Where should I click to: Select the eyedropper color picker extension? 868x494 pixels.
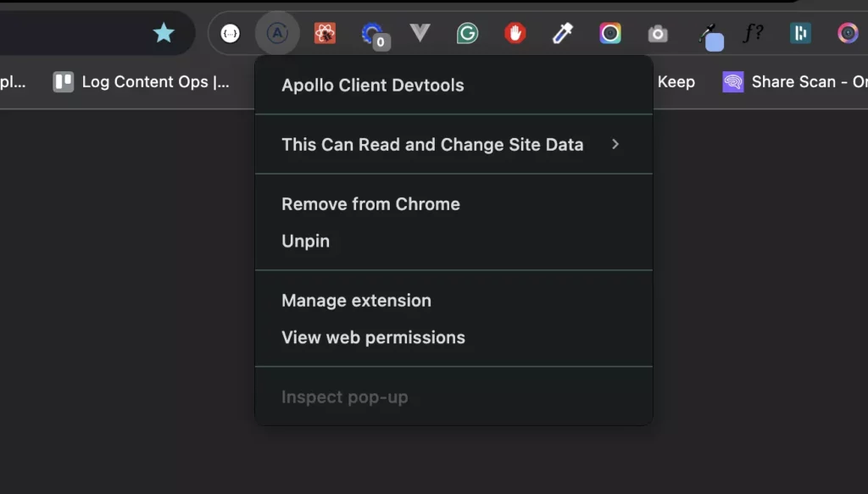563,34
